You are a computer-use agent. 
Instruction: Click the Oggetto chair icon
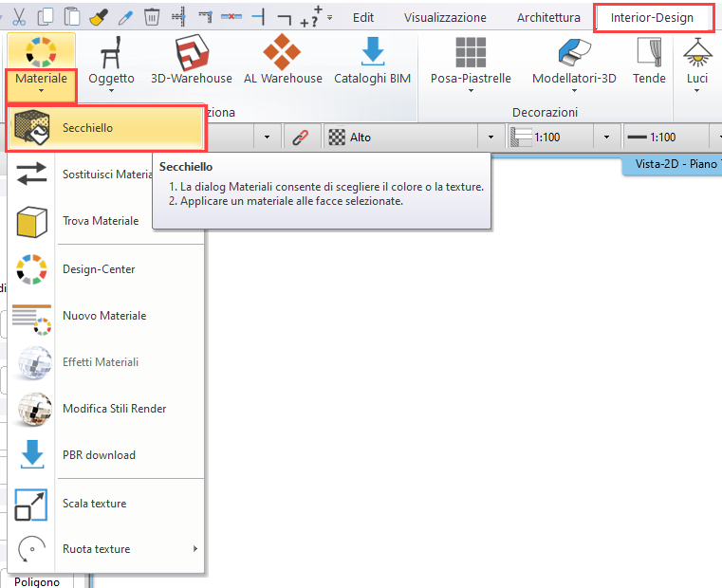click(111, 52)
